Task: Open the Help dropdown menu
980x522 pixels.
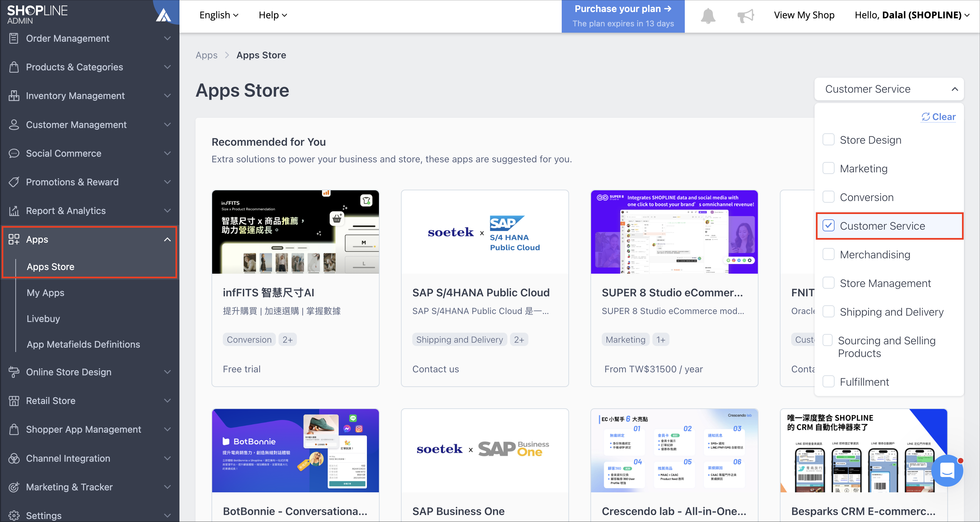Action: tap(273, 15)
